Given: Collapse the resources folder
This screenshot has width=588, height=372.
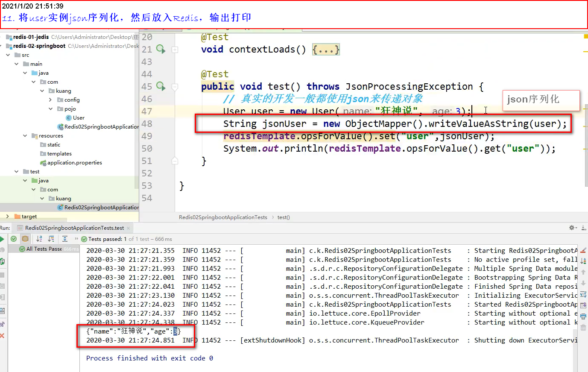Looking at the screenshot, I should pos(25,136).
